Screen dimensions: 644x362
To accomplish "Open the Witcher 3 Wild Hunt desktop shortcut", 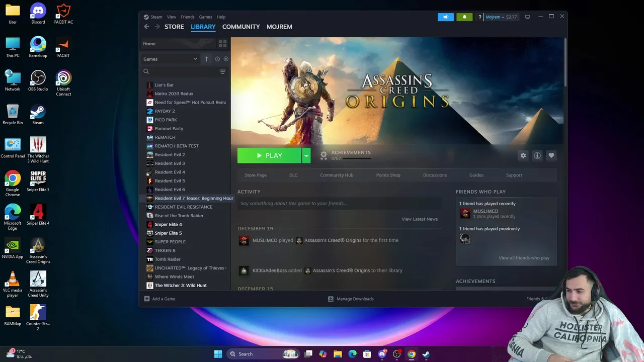I will pos(38,149).
